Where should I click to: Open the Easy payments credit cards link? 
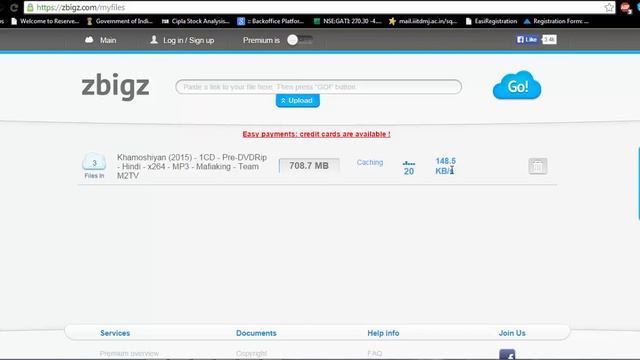pyautogui.click(x=316, y=134)
